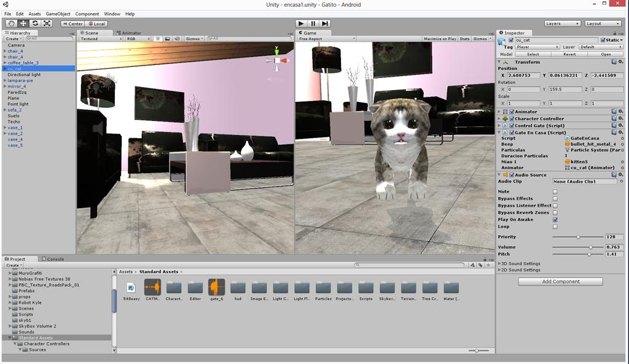Enable Bypass Effects checkbox
The height and width of the screenshot is (364, 629).
click(555, 199)
